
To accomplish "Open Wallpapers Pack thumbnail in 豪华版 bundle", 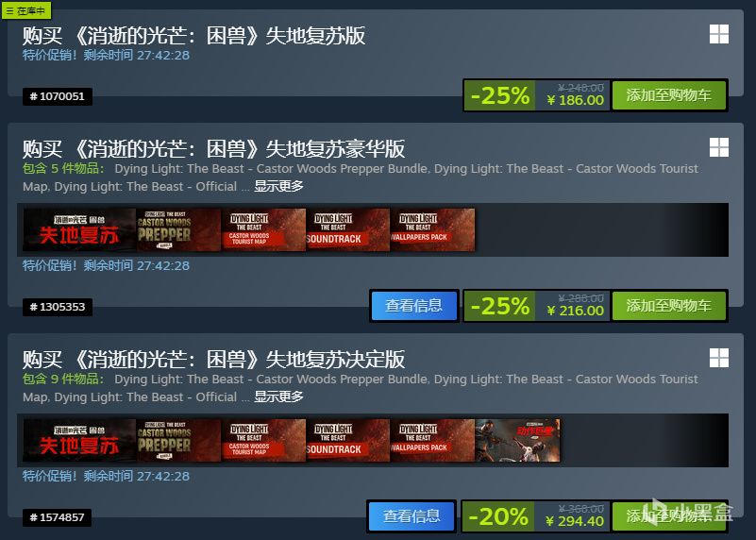I will click(x=432, y=230).
